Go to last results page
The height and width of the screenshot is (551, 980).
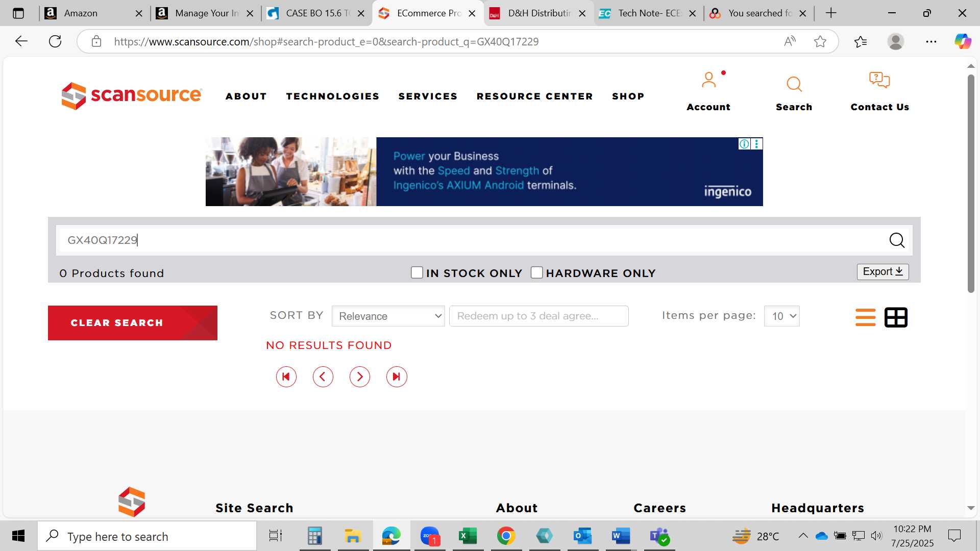click(397, 377)
